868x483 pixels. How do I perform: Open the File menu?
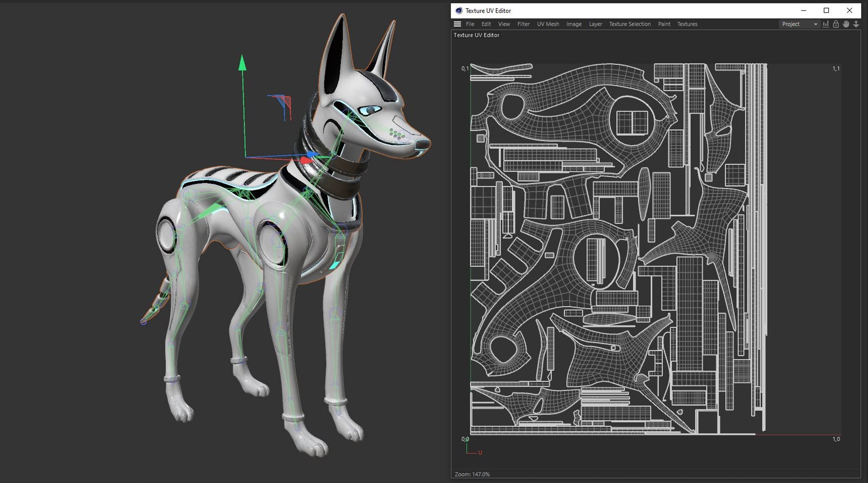tap(470, 24)
